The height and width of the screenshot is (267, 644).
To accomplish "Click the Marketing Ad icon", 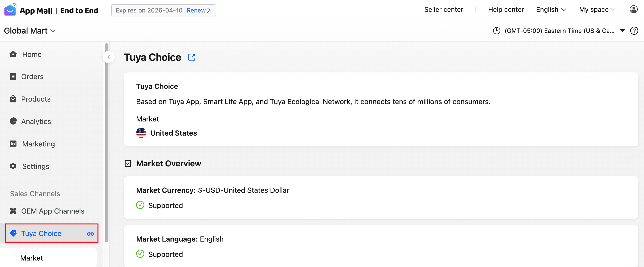I will 13,144.
